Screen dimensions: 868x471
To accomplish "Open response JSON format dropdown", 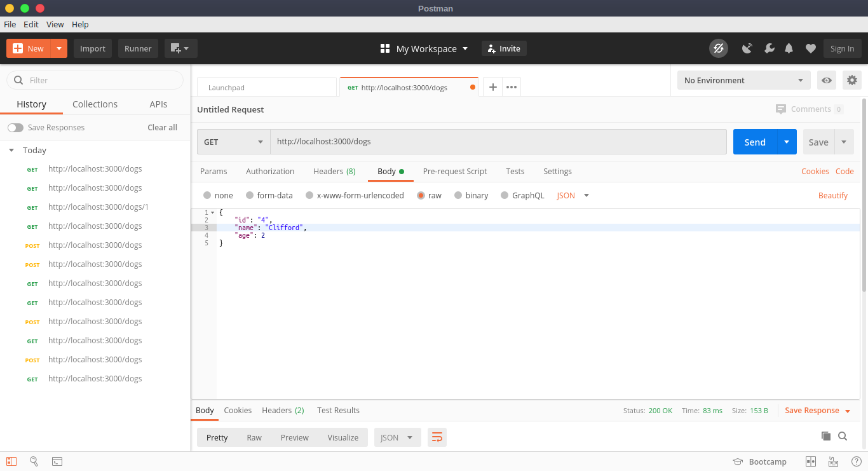I will (398, 437).
